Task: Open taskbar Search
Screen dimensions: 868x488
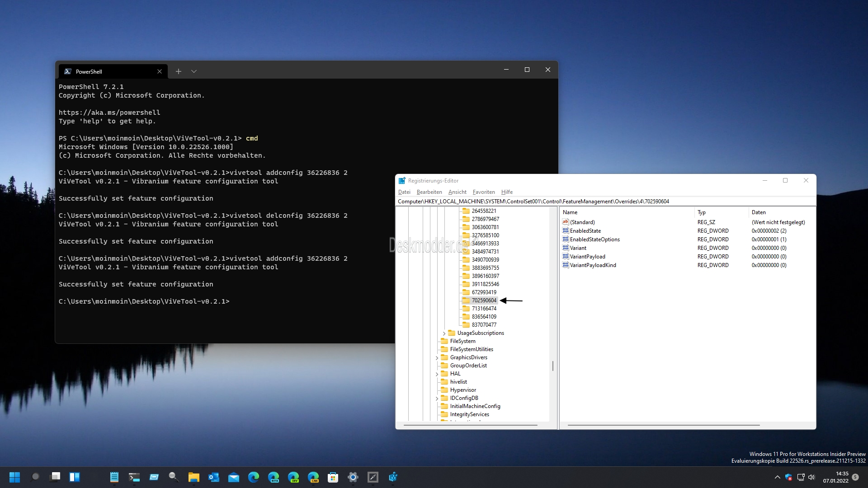Action: pyautogui.click(x=35, y=477)
